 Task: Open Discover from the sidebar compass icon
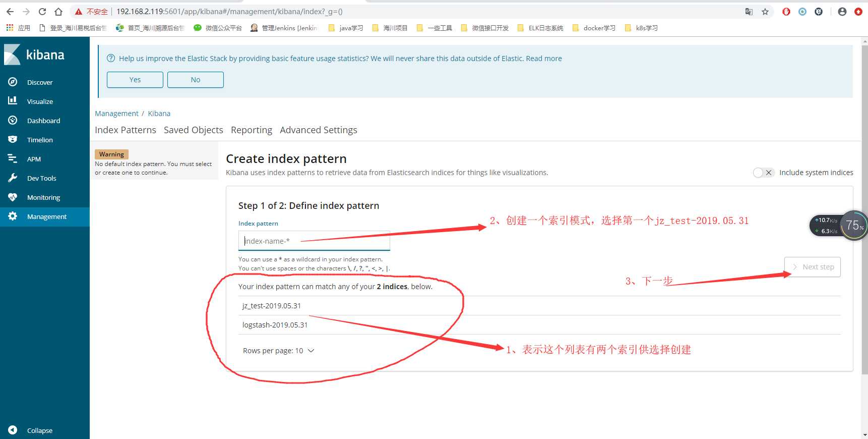point(13,82)
